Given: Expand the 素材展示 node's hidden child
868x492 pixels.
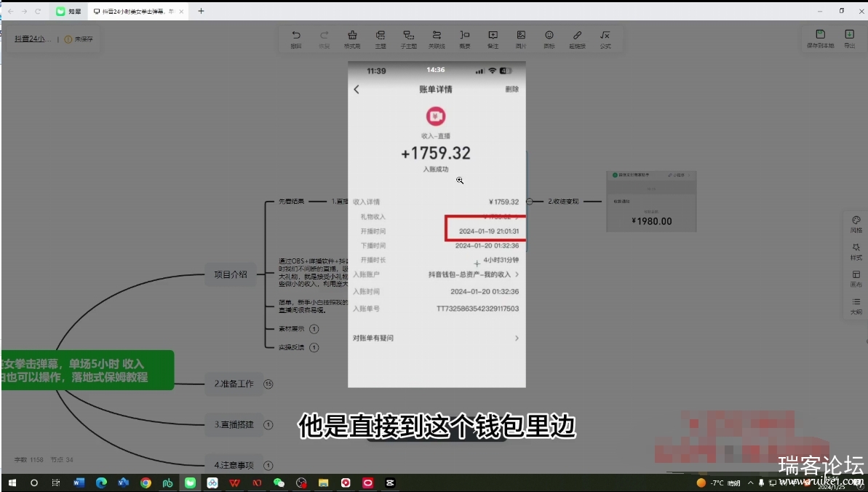Looking at the screenshot, I should 314,329.
